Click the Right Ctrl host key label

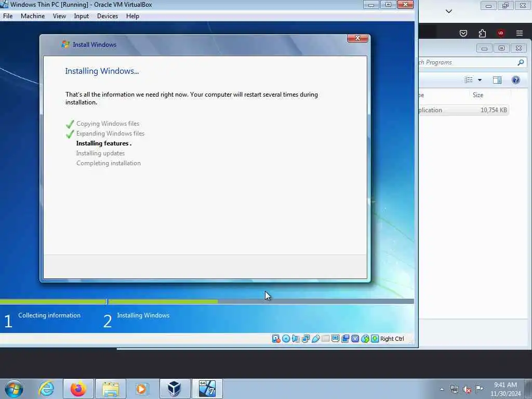[x=392, y=339]
